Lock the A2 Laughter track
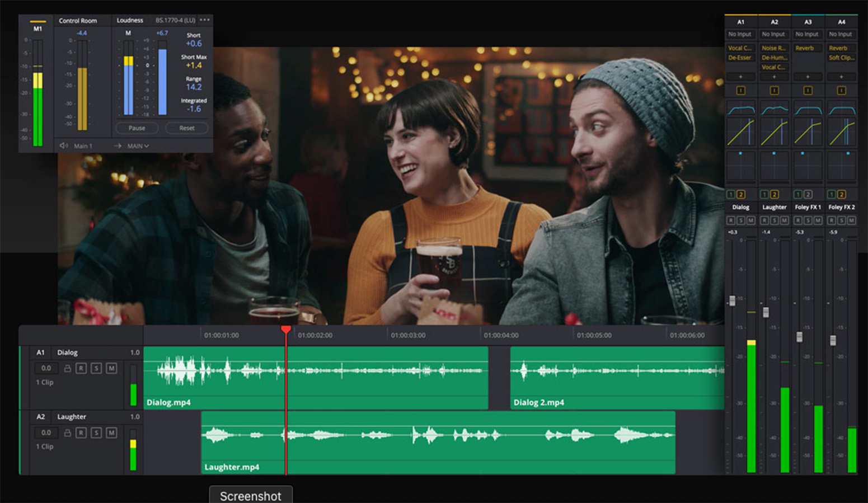 (x=67, y=433)
